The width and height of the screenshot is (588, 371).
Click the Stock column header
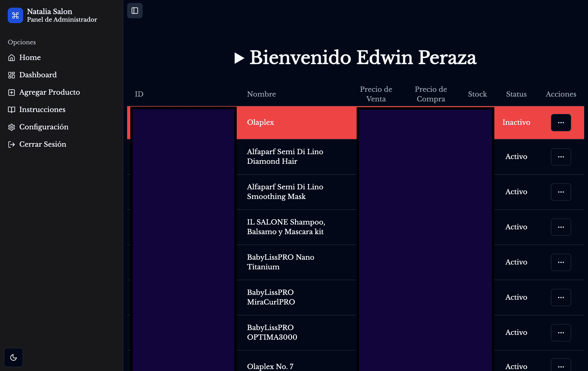[477, 94]
